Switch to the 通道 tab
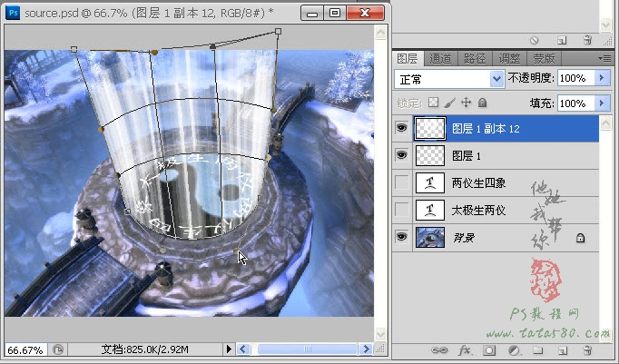Viewport: 619px width, 364px height. pyautogui.click(x=440, y=58)
